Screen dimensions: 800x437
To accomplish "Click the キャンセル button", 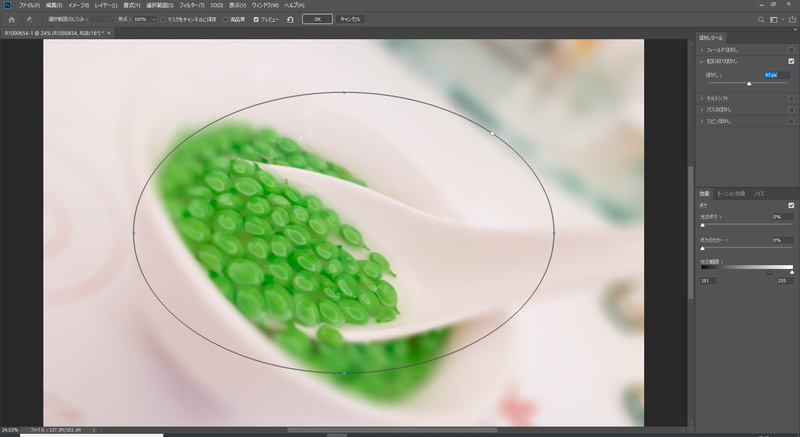I will 350,19.
